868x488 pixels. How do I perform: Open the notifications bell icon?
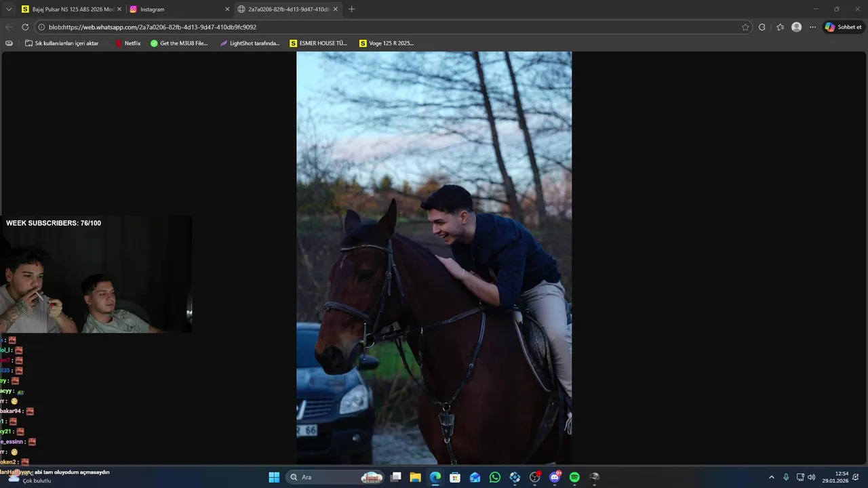(856, 477)
